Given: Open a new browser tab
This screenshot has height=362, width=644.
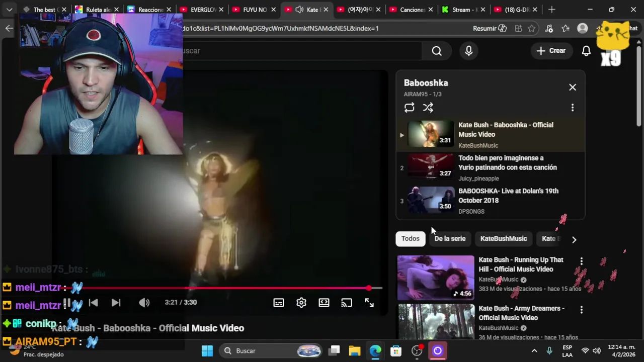Looking at the screenshot, I should pos(552,10).
